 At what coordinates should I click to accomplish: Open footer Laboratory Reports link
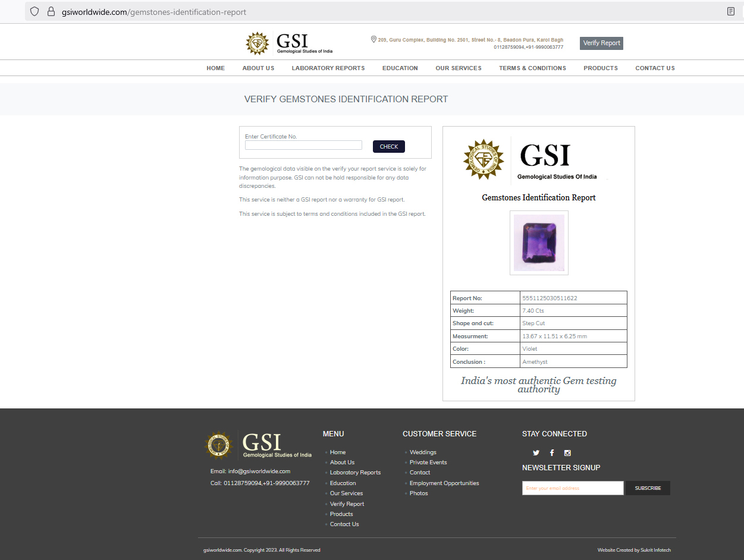coord(355,473)
